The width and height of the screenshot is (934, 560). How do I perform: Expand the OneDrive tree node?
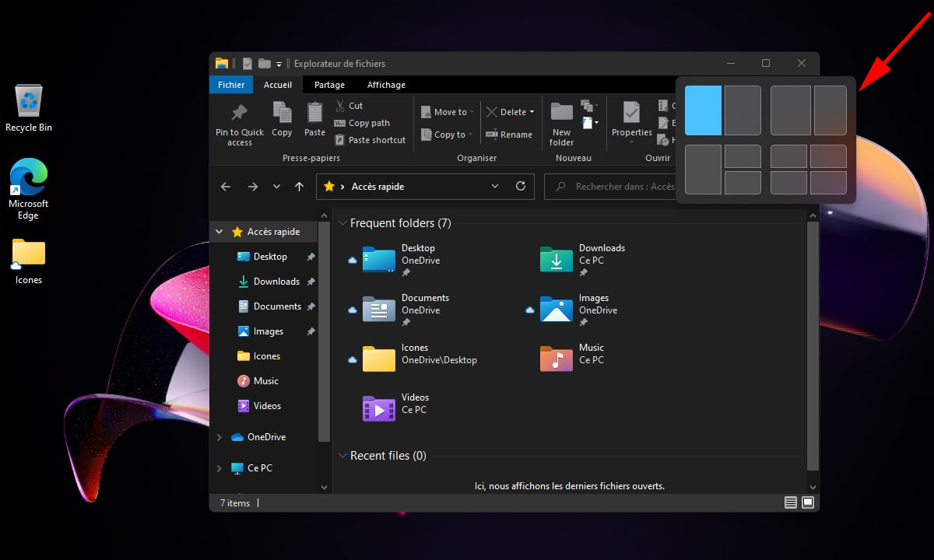point(219,437)
